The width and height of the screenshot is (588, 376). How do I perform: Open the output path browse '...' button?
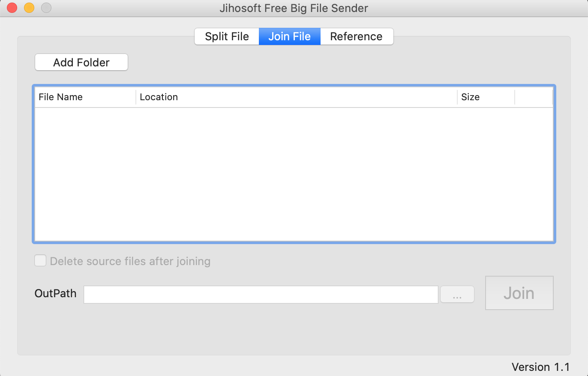point(457,294)
